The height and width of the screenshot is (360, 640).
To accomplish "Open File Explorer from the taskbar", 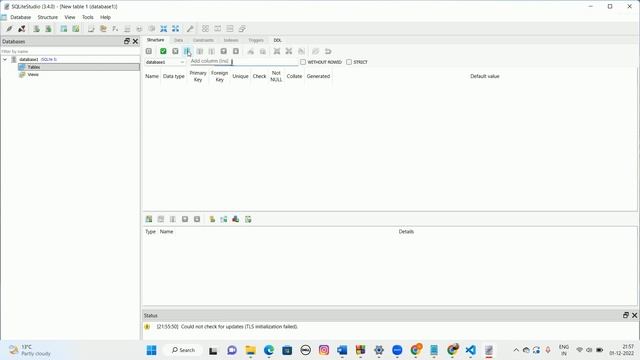I will pyautogui.click(x=250, y=350).
